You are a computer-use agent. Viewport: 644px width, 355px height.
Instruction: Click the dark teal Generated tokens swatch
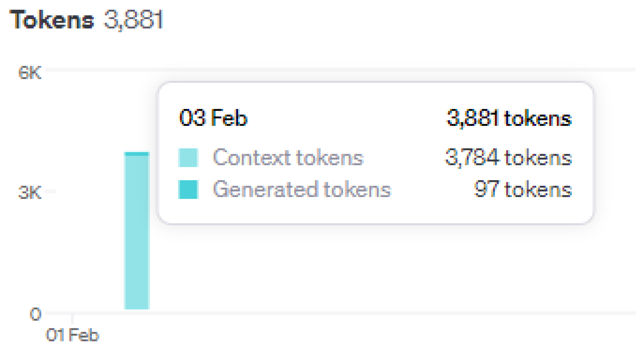tap(188, 189)
